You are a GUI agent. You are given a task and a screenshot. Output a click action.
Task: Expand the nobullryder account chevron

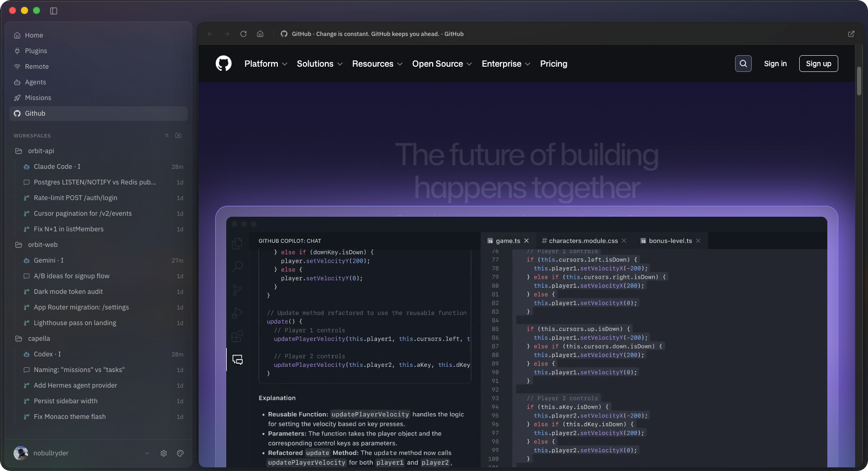[147, 453]
